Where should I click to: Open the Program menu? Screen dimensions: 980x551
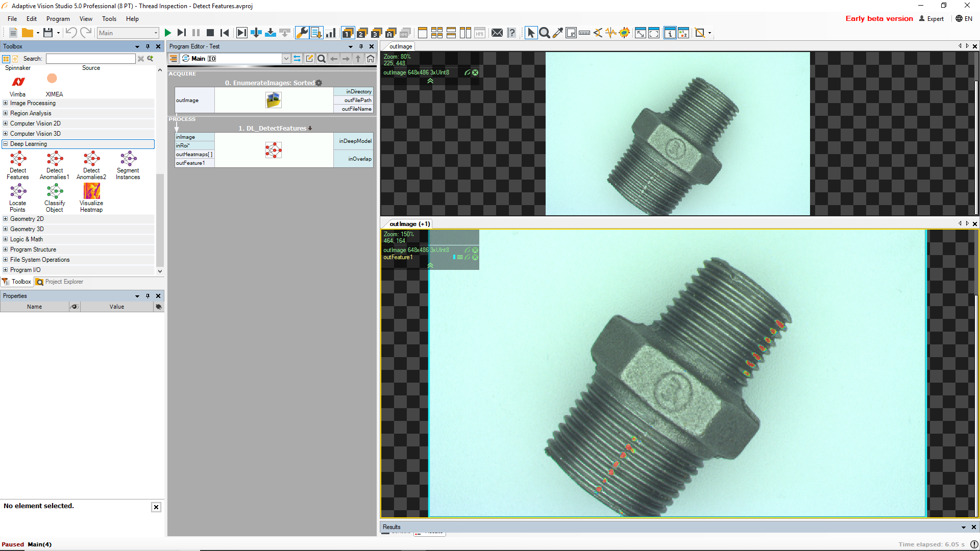58,19
